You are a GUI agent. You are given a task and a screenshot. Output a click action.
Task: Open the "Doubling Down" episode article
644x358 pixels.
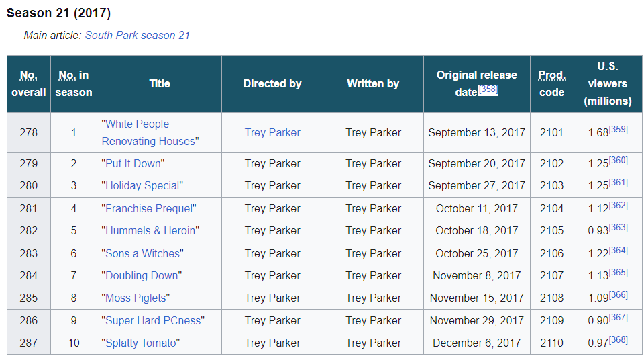pyautogui.click(x=142, y=275)
